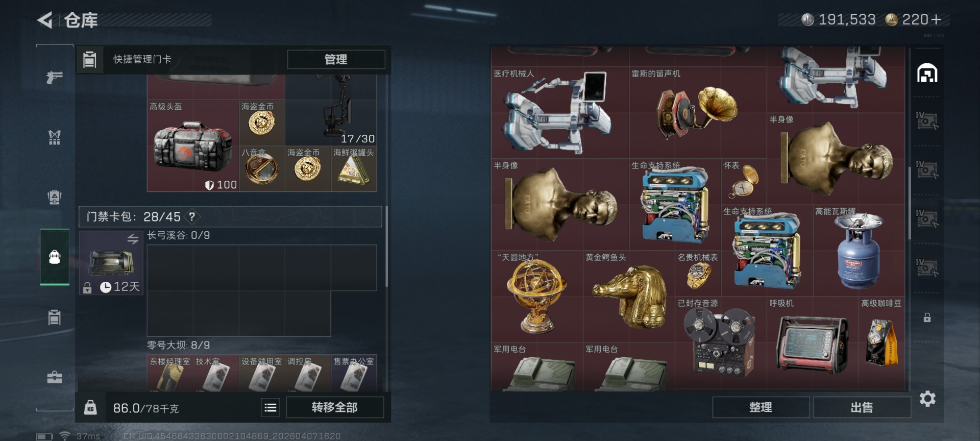Toggle the list view icon beside 转移全部
The height and width of the screenshot is (441, 980).
(271, 407)
